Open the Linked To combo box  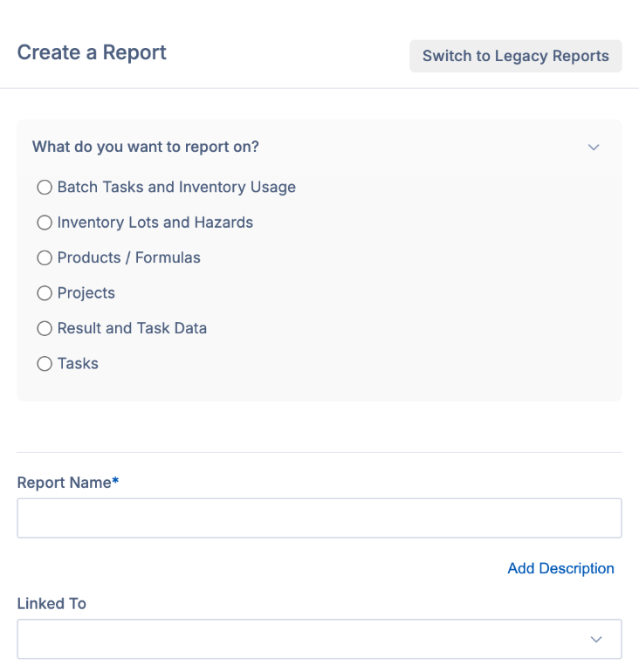pyautogui.click(x=306, y=640)
